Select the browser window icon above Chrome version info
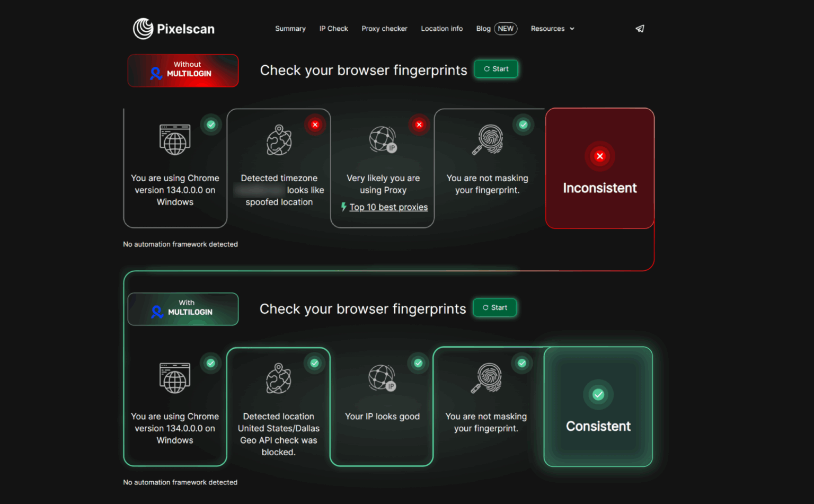Image resolution: width=814 pixels, height=504 pixels. point(175,139)
